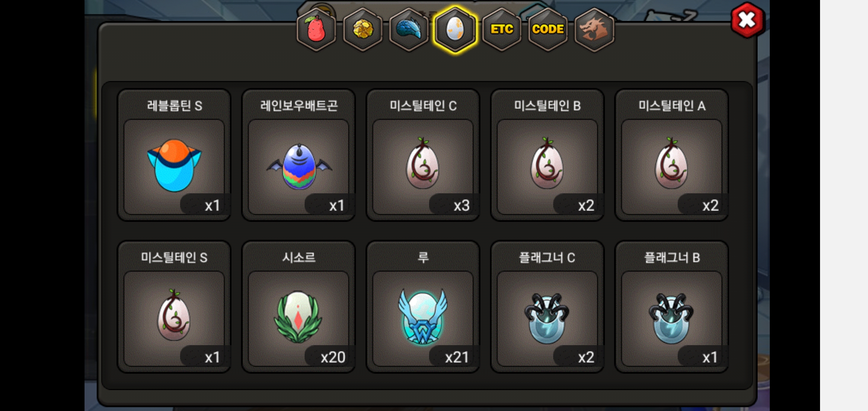The image size is (868, 411).
Task: Select the highlighted egg tab
Action: click(x=455, y=30)
